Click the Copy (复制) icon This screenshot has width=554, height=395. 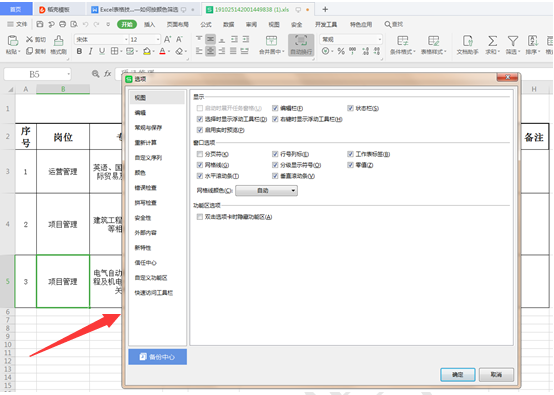29,51
